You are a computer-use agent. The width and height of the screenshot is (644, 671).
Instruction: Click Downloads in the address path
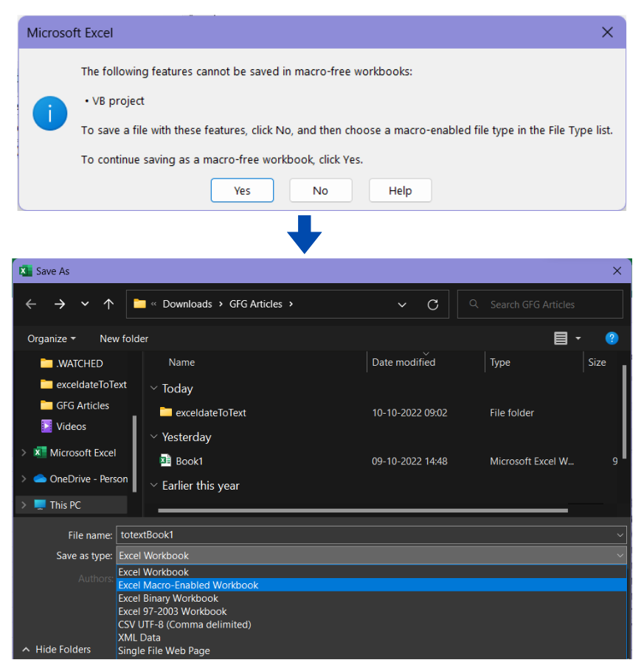pos(187,305)
